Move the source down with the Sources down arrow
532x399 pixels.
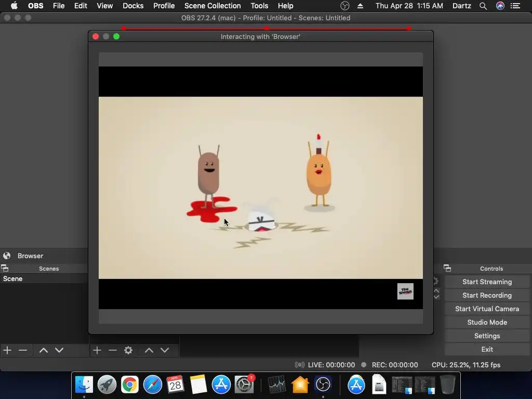(x=165, y=350)
